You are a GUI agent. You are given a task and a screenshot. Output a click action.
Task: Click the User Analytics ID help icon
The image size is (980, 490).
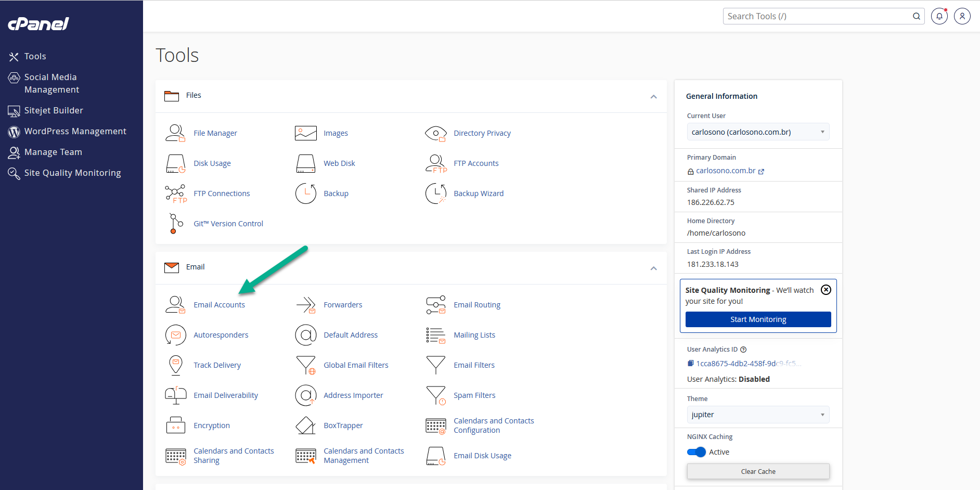[743, 350]
